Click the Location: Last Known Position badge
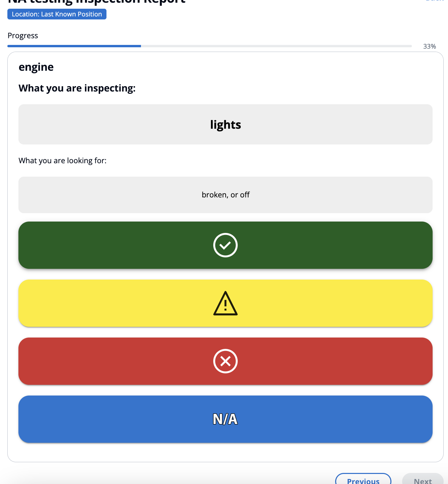Image resolution: width=448 pixels, height=484 pixels. (57, 14)
